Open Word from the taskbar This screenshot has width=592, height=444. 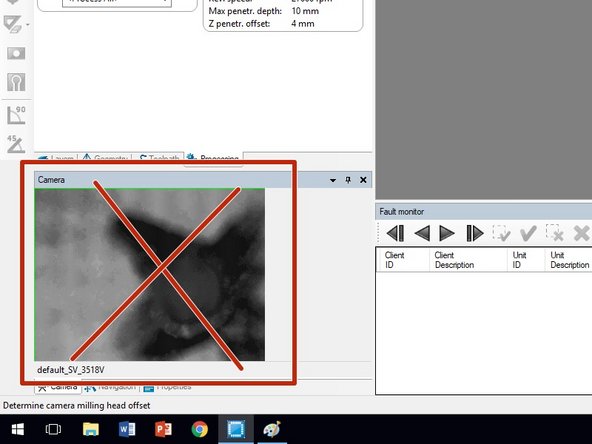(127, 429)
